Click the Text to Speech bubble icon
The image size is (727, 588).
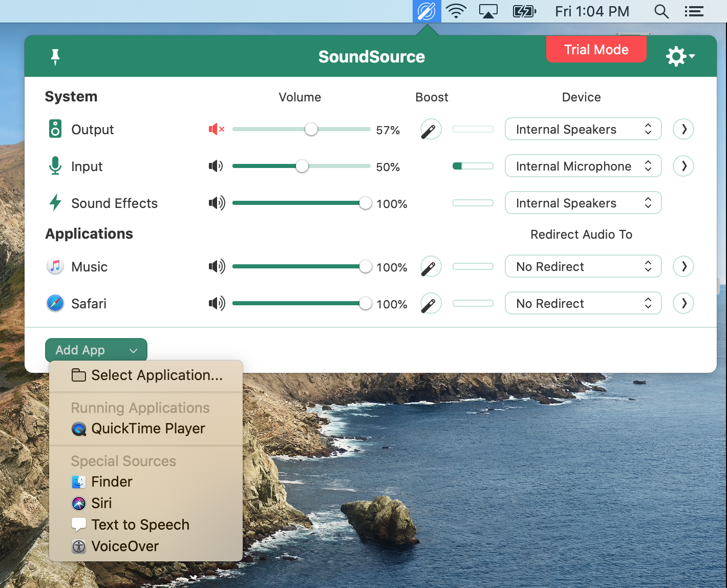[79, 525]
